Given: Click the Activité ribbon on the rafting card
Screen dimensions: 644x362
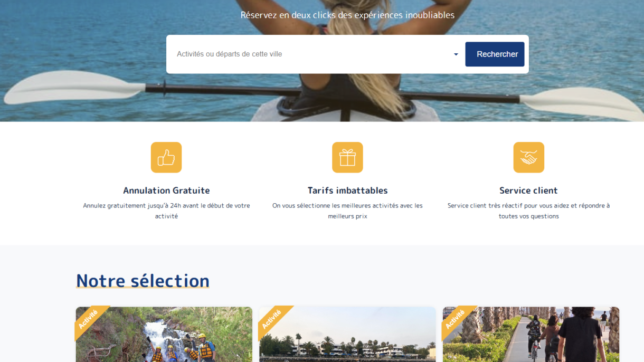Looking at the screenshot, I should click(x=89, y=320).
